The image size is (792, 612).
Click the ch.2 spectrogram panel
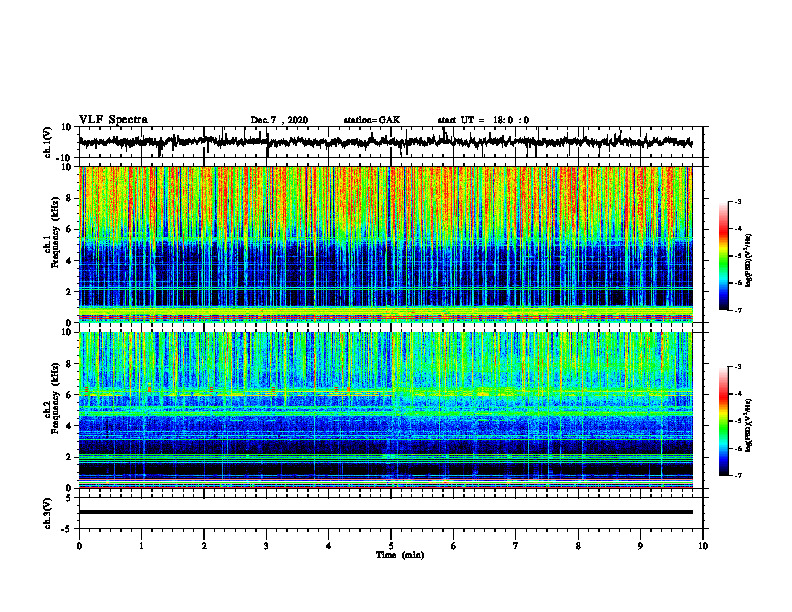click(385, 410)
